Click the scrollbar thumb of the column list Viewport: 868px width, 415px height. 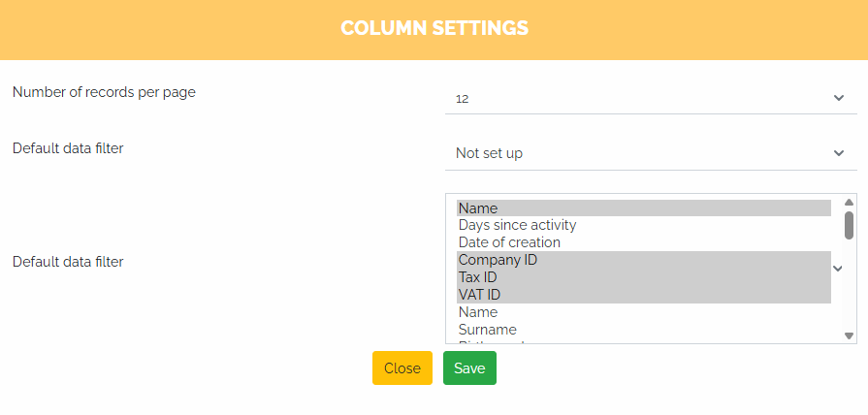pos(849,224)
